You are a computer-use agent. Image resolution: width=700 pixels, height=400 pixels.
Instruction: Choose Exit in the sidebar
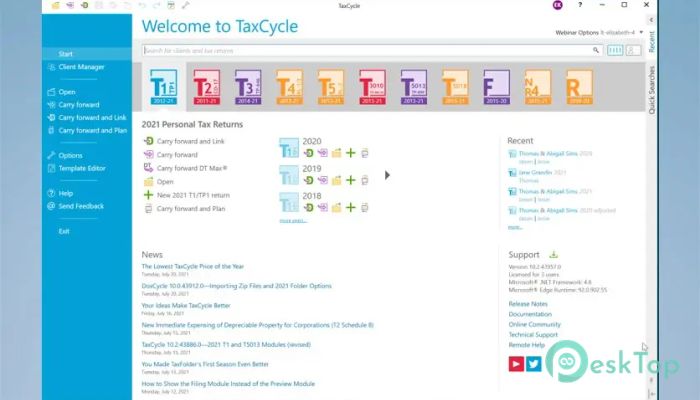coord(64,231)
